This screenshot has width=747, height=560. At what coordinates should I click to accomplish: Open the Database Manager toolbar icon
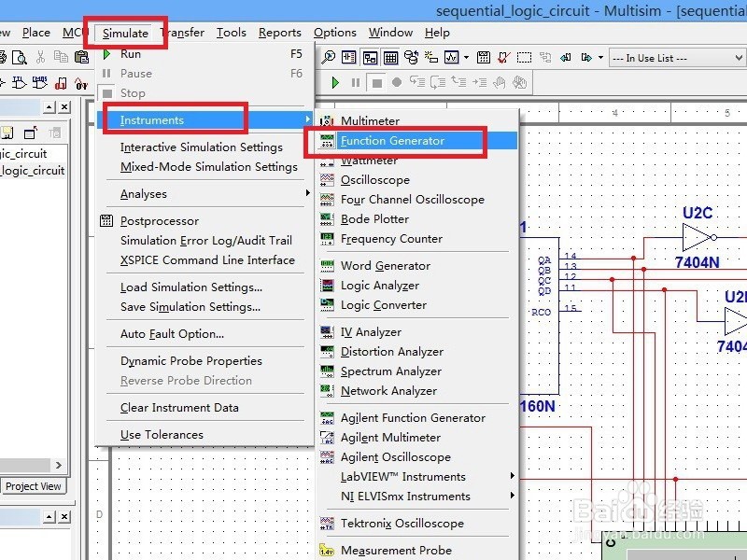tap(411, 58)
